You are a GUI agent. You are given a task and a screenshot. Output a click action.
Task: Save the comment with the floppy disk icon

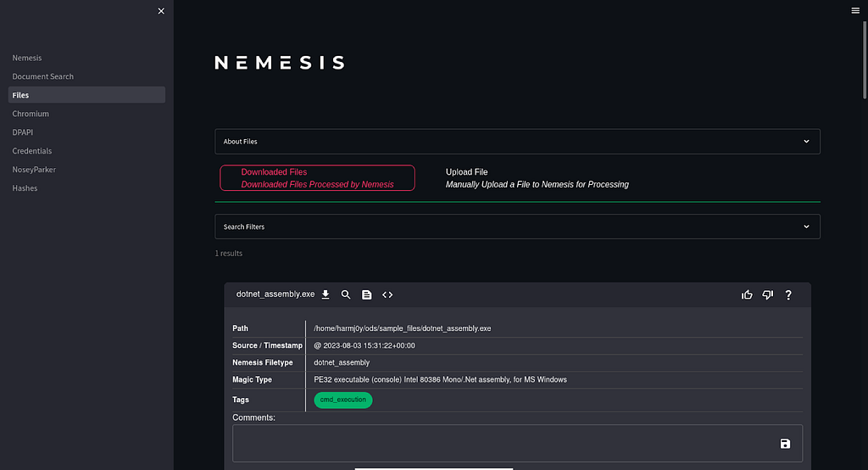pos(785,444)
